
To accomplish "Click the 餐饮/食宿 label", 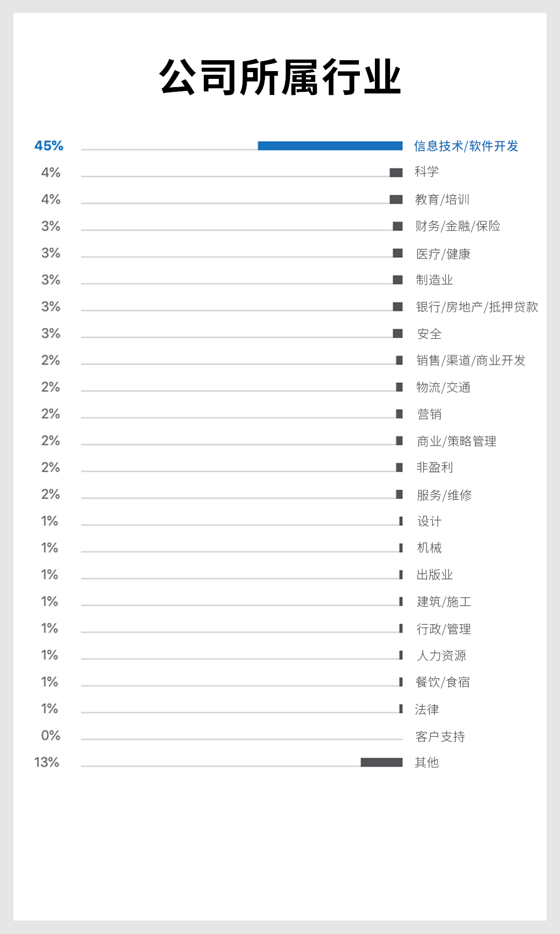I will [x=443, y=682].
